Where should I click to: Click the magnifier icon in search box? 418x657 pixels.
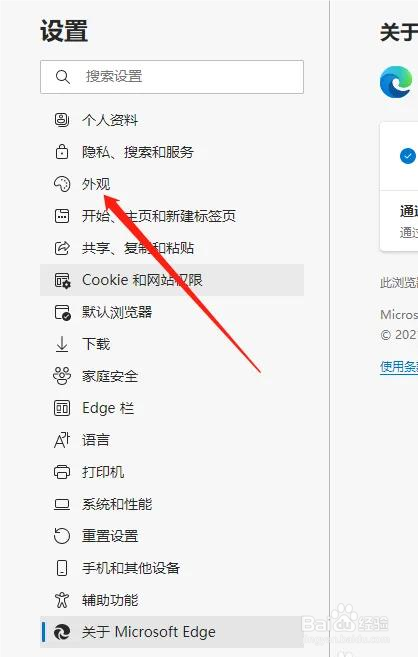click(63, 77)
